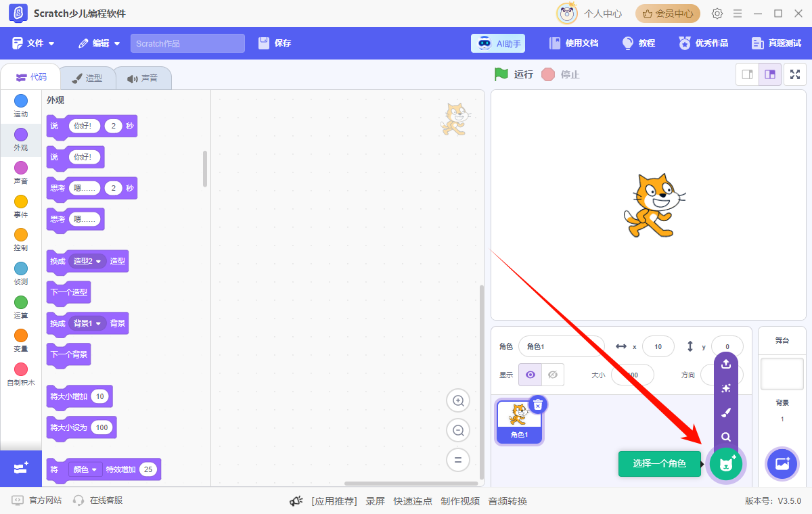Delete sprite 角色1 via trash icon
Image resolution: width=812 pixels, height=514 pixels.
(538, 404)
